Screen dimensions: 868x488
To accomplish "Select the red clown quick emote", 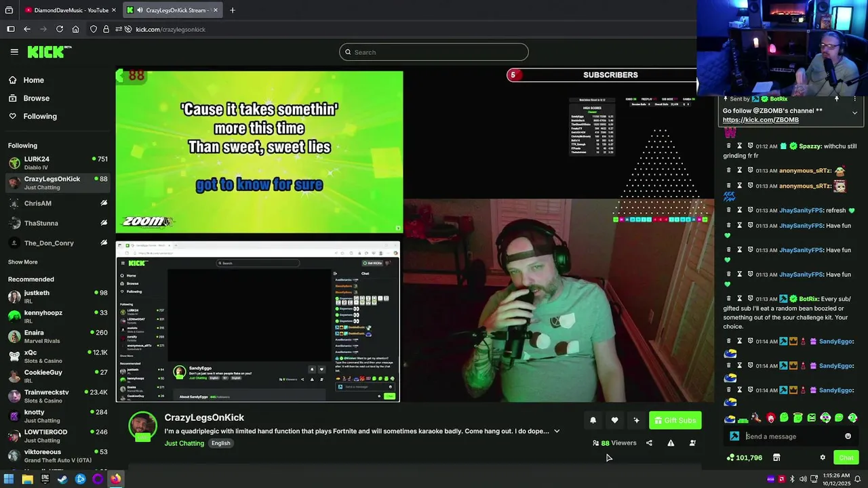I will click(770, 418).
